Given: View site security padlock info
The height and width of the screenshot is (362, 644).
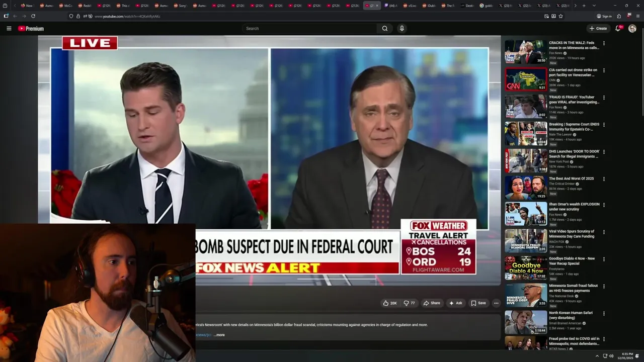Looking at the screenshot, I should (78, 16).
